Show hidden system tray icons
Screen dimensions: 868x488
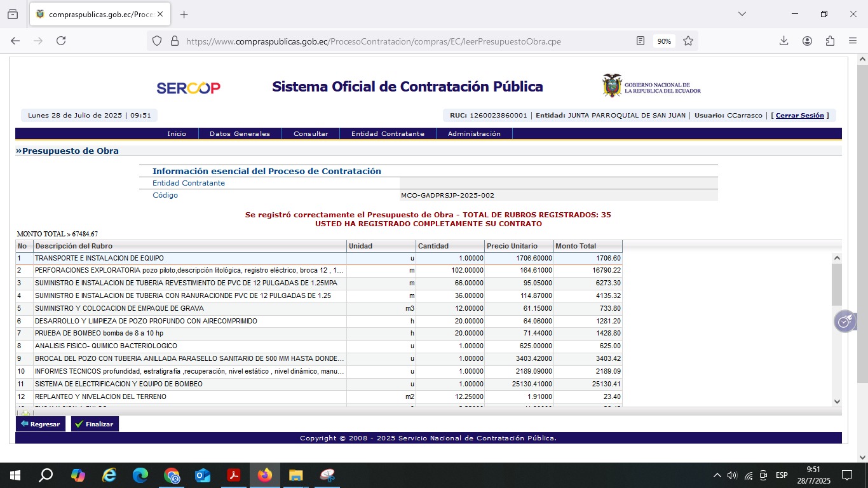[x=717, y=475]
